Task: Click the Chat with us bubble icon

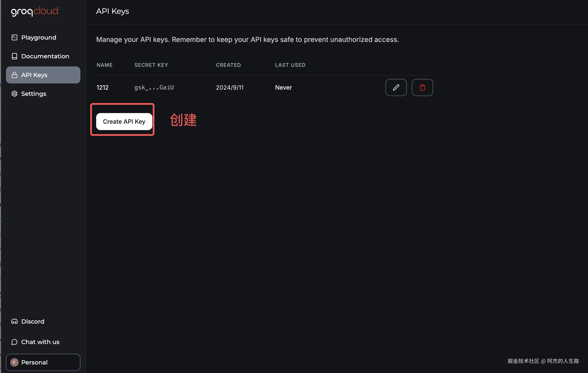Action: (x=14, y=342)
